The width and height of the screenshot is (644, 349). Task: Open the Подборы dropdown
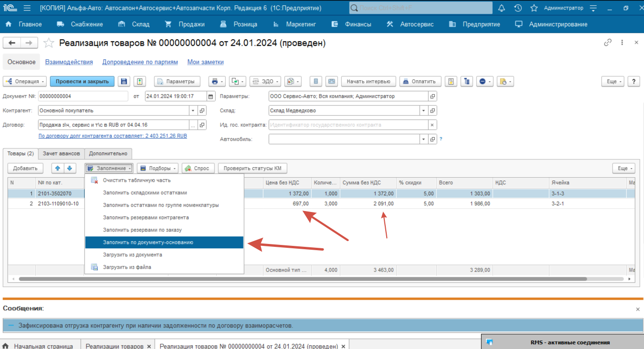[158, 168]
